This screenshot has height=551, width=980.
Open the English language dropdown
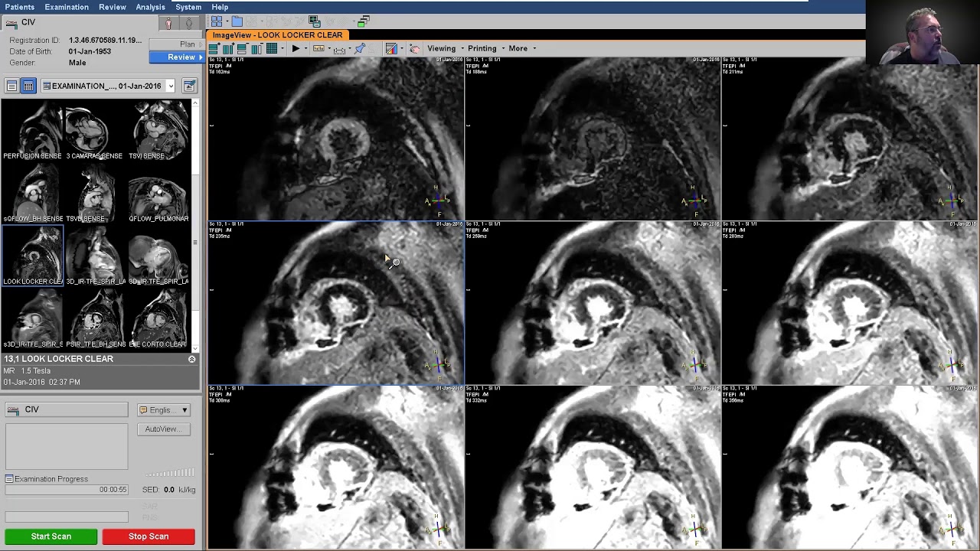coord(164,410)
